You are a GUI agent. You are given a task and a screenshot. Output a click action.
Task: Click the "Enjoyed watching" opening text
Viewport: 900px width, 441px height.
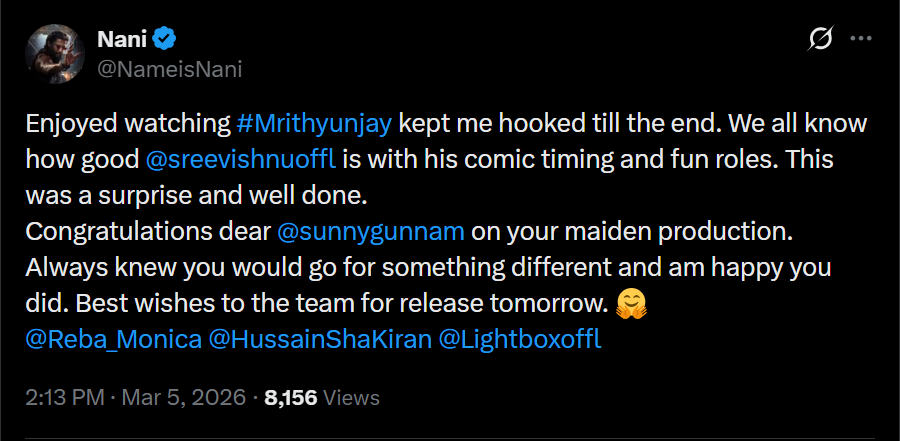coord(128,124)
